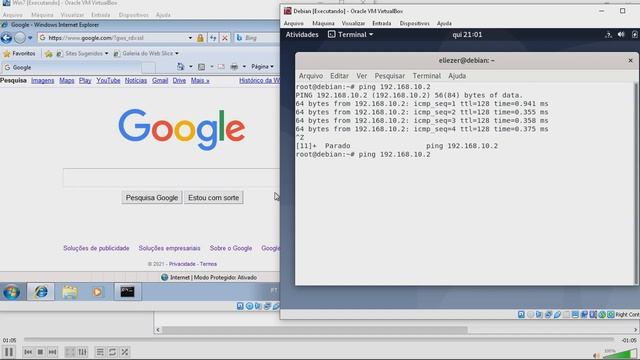Open Máquina menu of Debian VirtualBox window
The height and width of the screenshot is (360, 640).
coord(323,24)
